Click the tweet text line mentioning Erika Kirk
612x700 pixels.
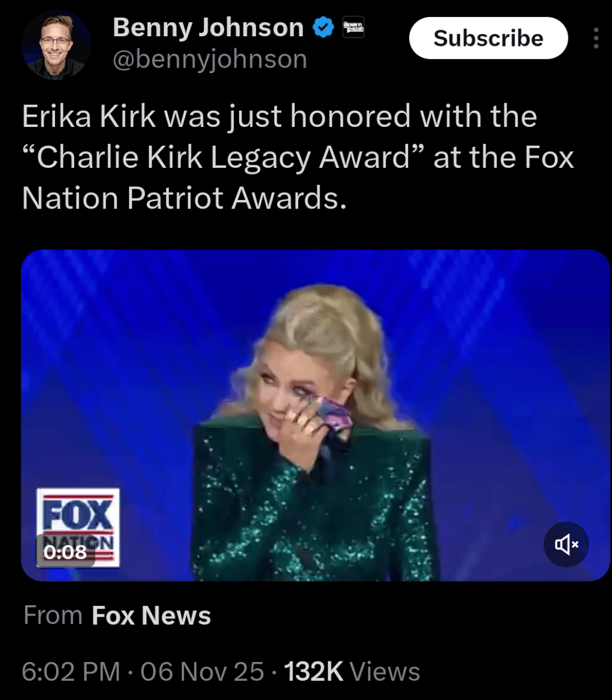click(279, 117)
